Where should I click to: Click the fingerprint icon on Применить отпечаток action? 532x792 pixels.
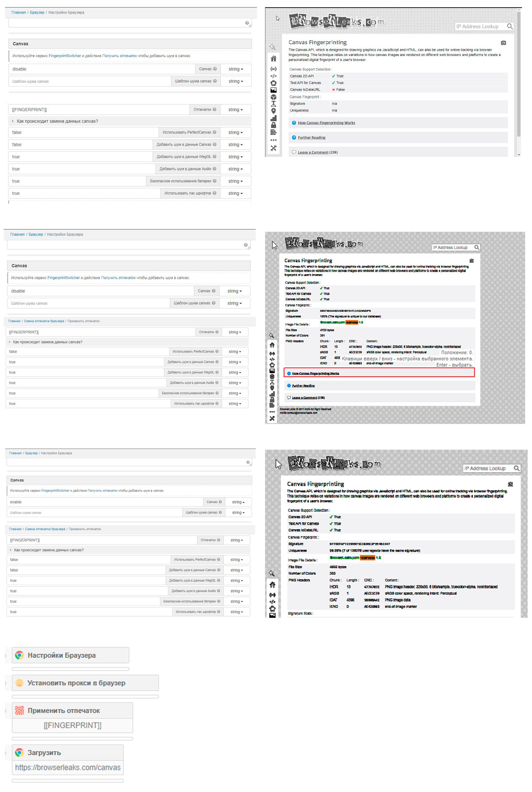click(x=20, y=711)
